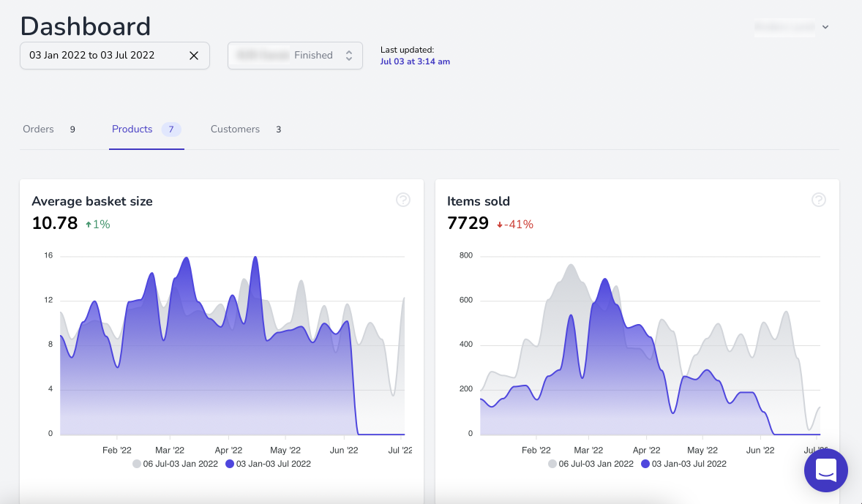862x504 pixels.
Task: Go to the Customers tab
Action: (x=235, y=129)
